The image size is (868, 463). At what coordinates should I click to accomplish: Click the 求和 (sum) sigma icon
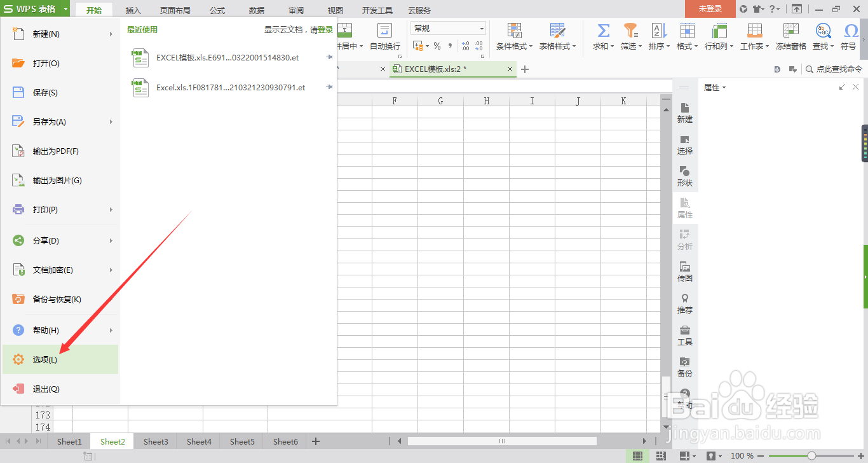[604, 31]
